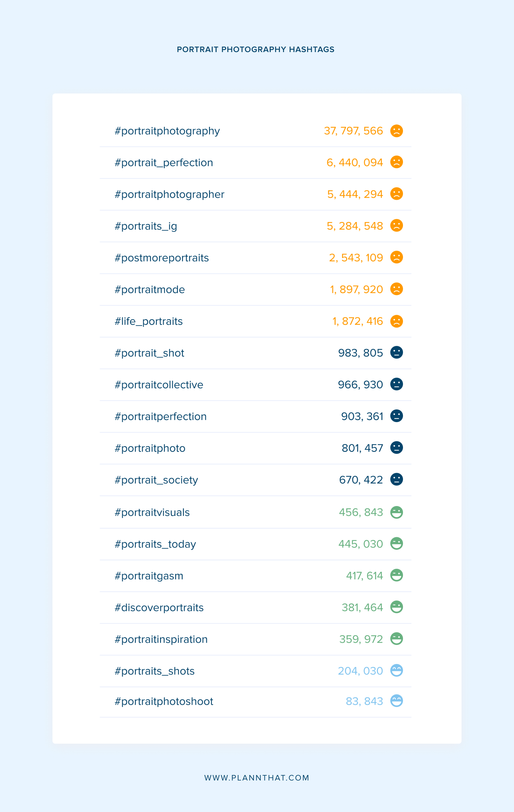514x812 pixels.
Task: Click the #portraitgasm hashtag text
Action: click(x=149, y=576)
